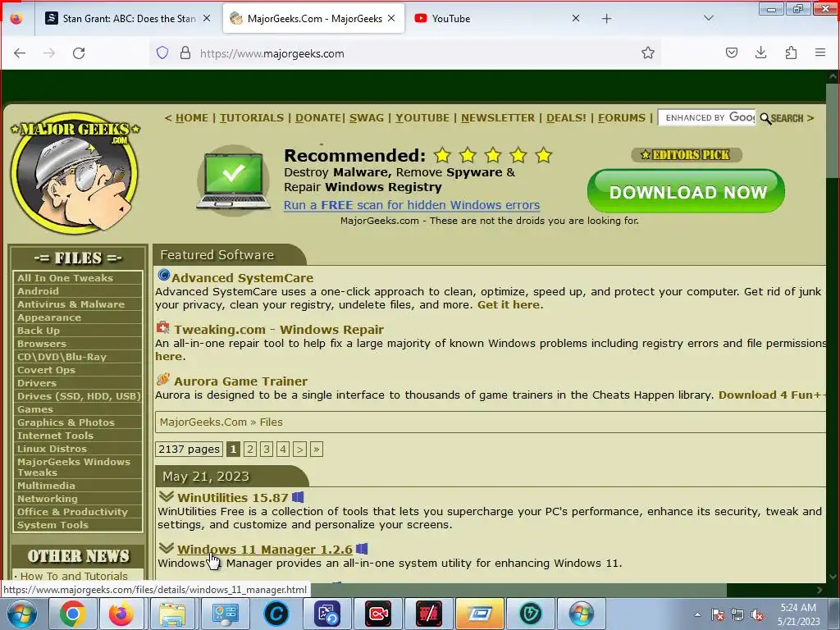Open Windows Explorer folder on taskbar

[171, 614]
